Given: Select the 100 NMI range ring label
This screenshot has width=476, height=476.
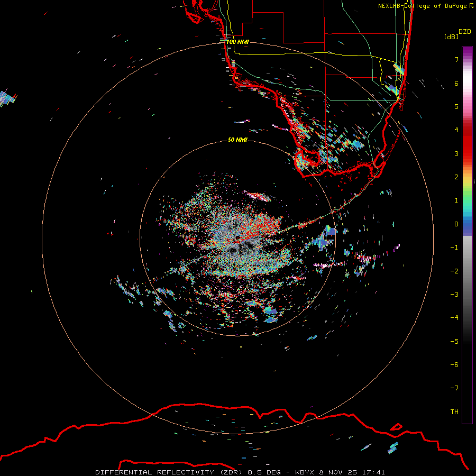Looking at the screenshot, I should pos(237,42).
